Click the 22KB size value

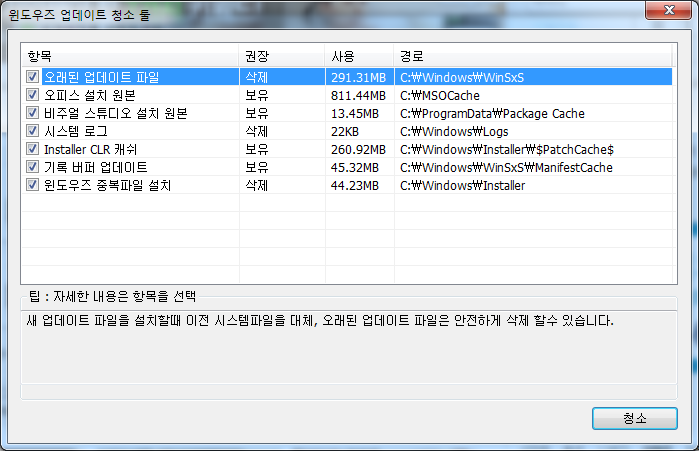(345, 132)
